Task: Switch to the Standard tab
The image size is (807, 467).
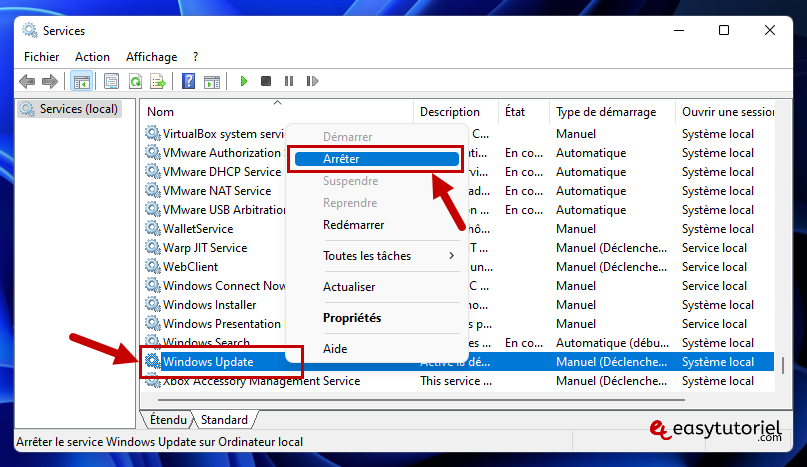Action: pyautogui.click(x=224, y=420)
